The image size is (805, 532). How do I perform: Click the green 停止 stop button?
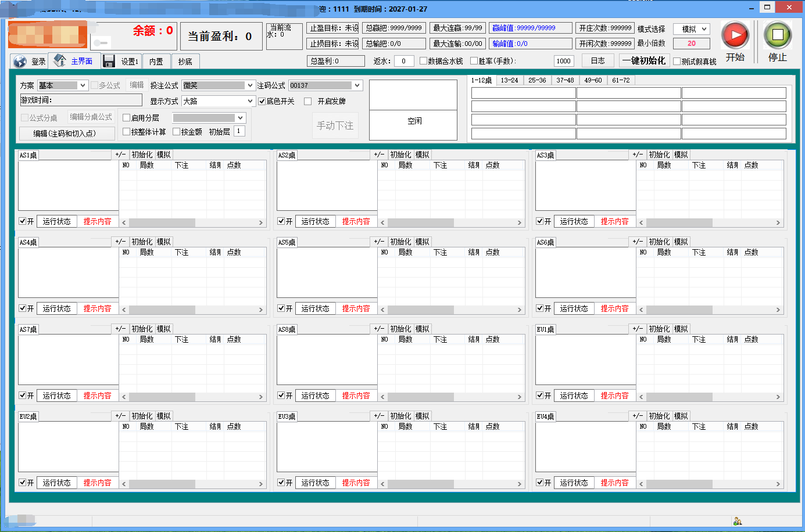tap(778, 35)
